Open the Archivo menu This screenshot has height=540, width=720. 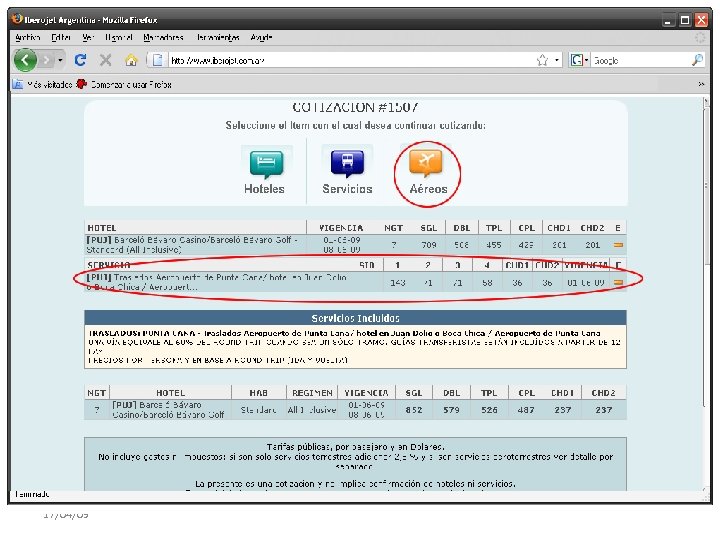[x=28, y=38]
